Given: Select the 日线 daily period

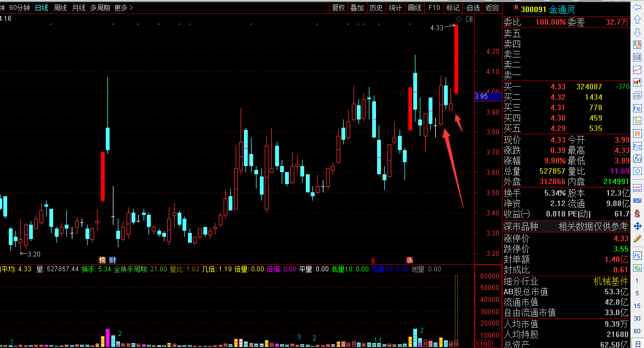Looking at the screenshot, I should (x=42, y=8).
